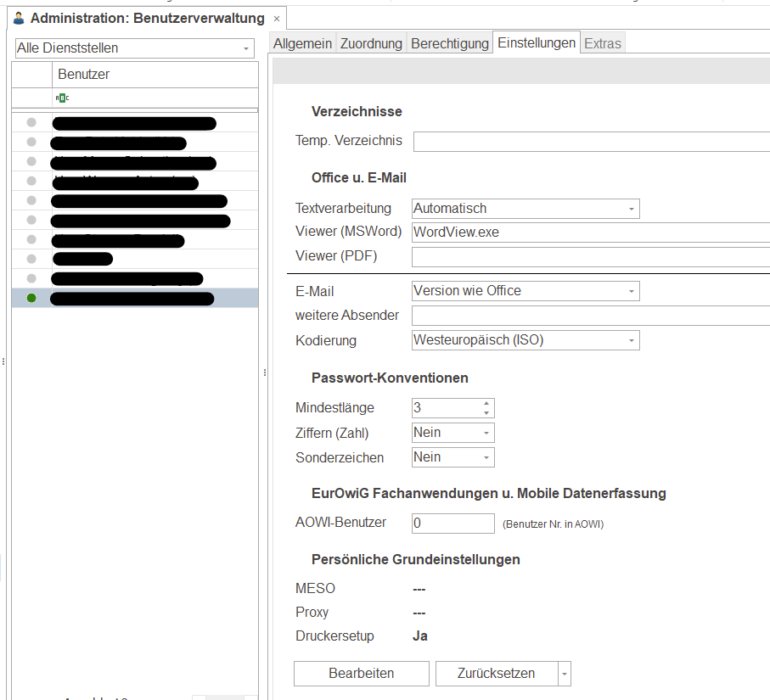Click the ABC filter icon under Benutzer
The height and width of the screenshot is (700, 770).
pyautogui.click(x=62, y=98)
